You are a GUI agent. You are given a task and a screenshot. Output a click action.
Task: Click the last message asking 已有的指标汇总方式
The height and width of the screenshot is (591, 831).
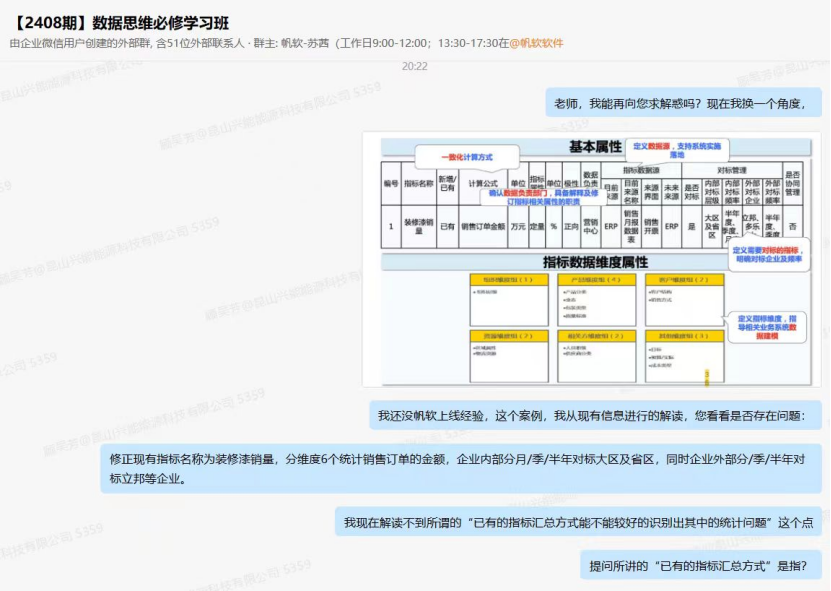pyautogui.click(x=700, y=566)
